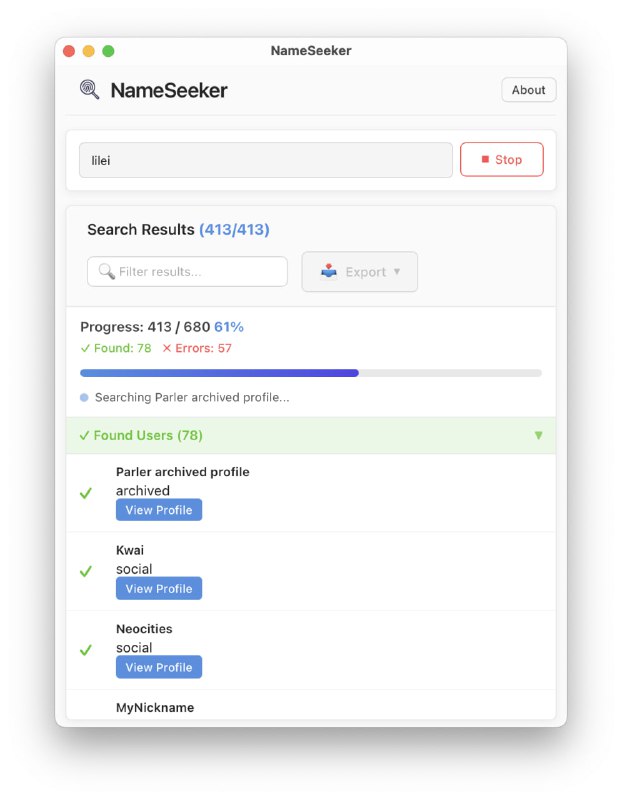Open the Export dropdown menu
Viewport: 622px width, 800px height.
coord(360,272)
